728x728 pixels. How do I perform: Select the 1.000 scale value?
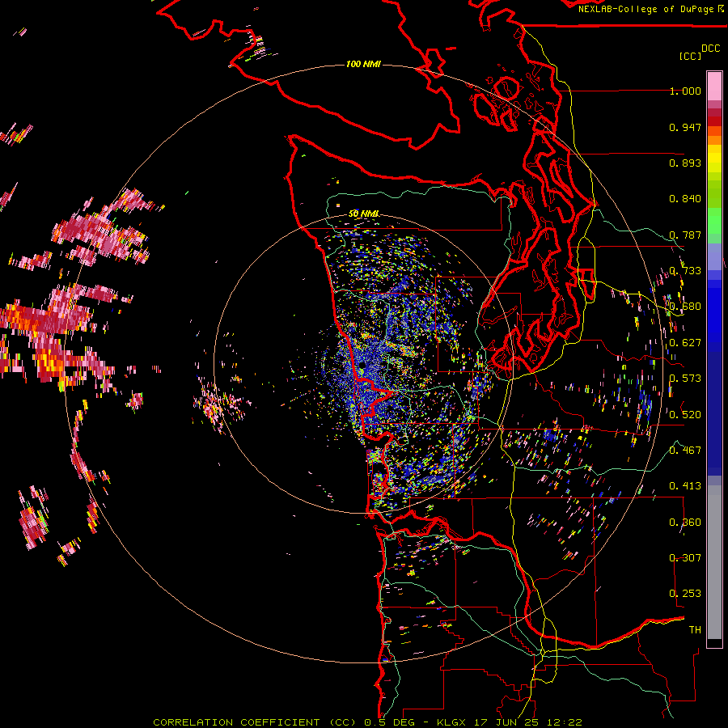pyautogui.click(x=685, y=91)
